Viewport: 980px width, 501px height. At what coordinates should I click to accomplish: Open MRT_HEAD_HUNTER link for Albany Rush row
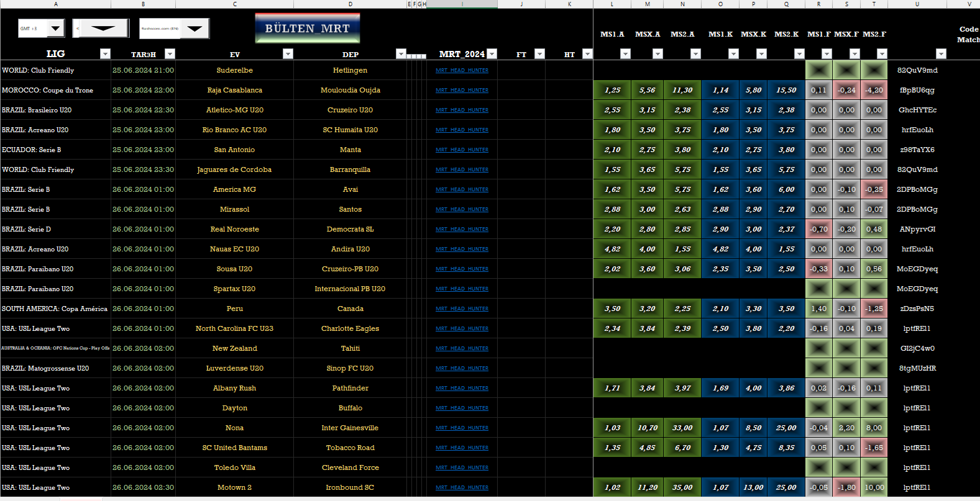click(x=462, y=388)
